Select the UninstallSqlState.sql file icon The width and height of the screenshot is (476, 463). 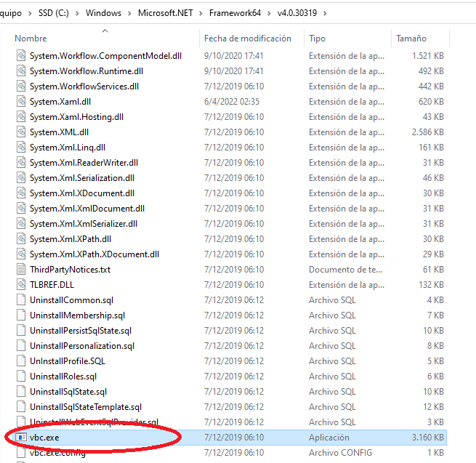(21, 391)
